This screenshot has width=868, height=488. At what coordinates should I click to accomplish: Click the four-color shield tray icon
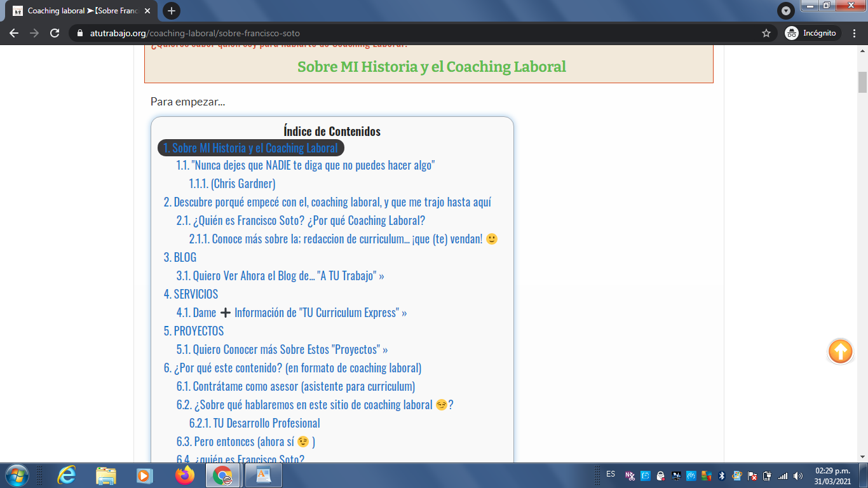coord(706,475)
